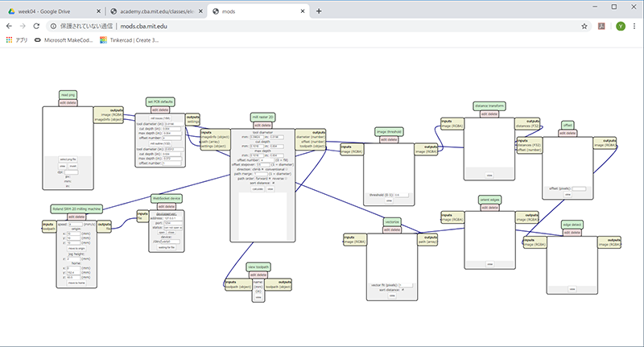Select the distance transform module title
The image size is (644, 347).
click(489, 106)
